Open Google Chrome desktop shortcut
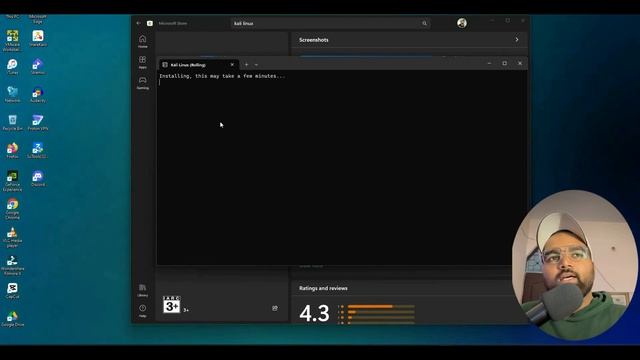 coord(12,209)
